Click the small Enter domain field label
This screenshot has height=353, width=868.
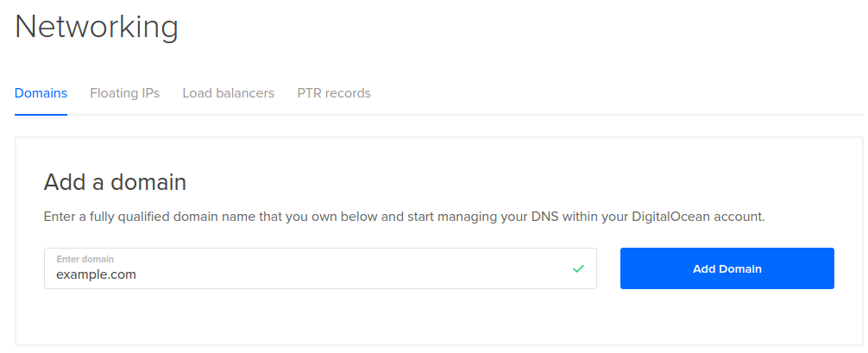[x=85, y=259]
